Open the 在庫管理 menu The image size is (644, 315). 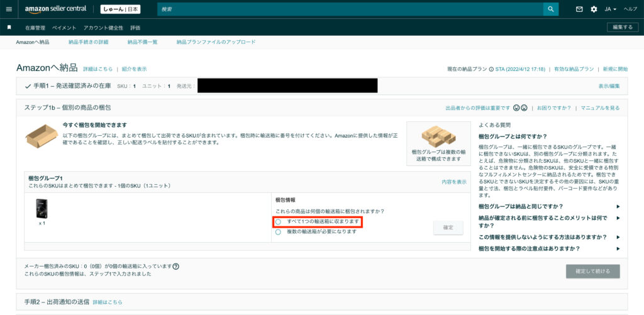click(35, 28)
